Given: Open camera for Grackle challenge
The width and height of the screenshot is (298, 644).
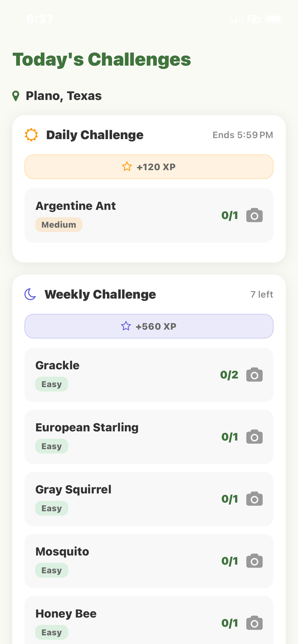Looking at the screenshot, I should coord(254,375).
